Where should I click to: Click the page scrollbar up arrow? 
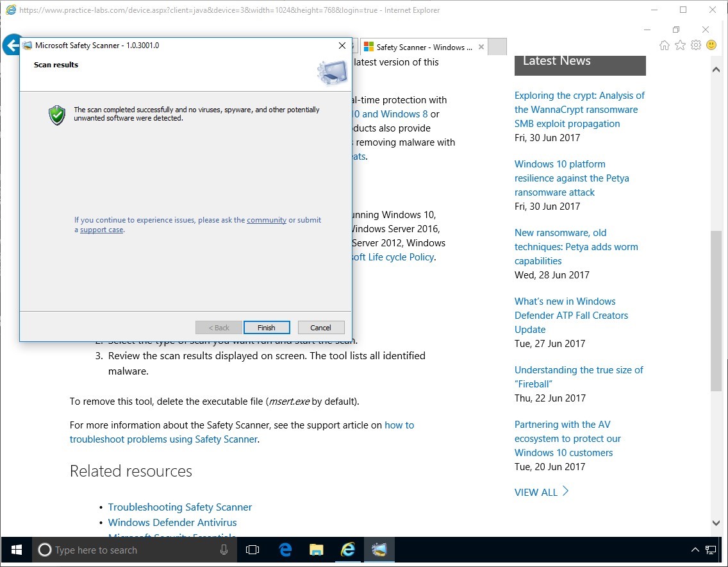pyautogui.click(x=716, y=70)
